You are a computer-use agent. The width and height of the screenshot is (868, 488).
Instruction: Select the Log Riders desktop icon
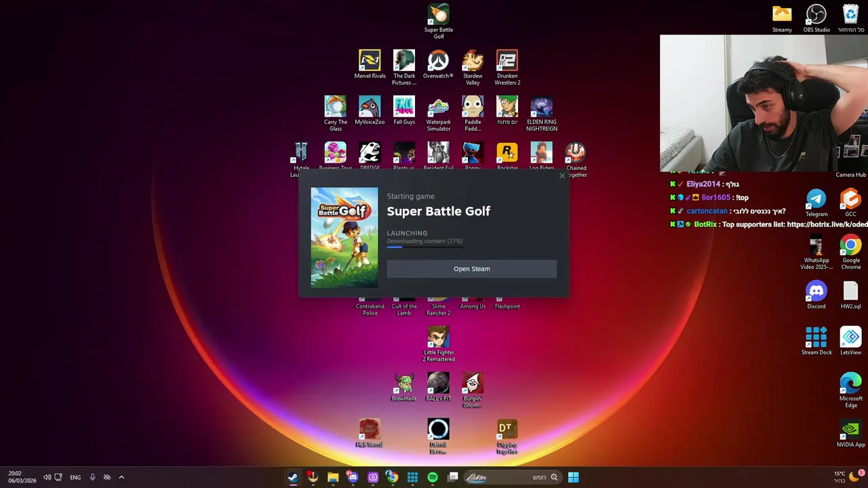coord(541,156)
